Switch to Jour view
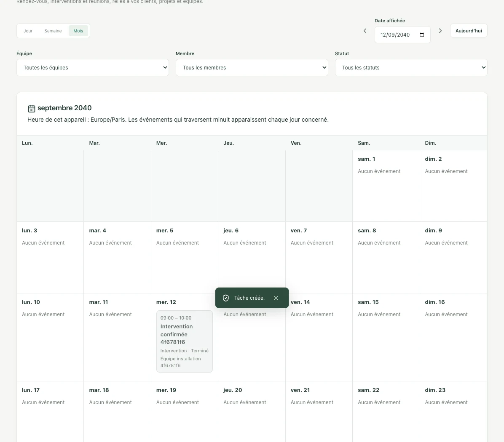 pos(28,31)
